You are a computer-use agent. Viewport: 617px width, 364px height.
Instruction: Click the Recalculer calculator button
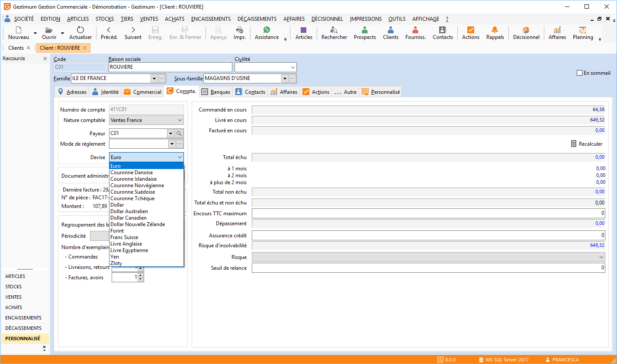pos(587,144)
